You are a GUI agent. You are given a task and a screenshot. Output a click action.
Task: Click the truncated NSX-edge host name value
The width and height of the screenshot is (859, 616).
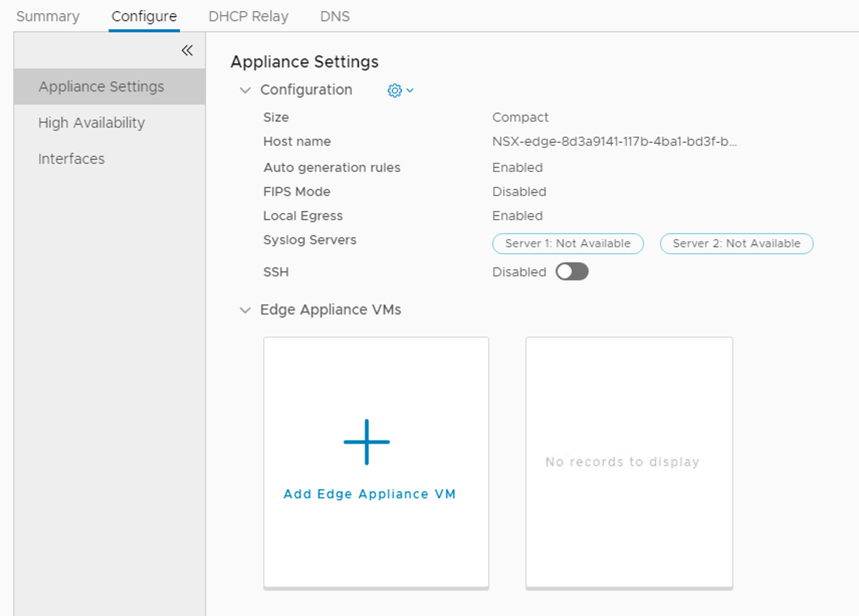(x=614, y=142)
